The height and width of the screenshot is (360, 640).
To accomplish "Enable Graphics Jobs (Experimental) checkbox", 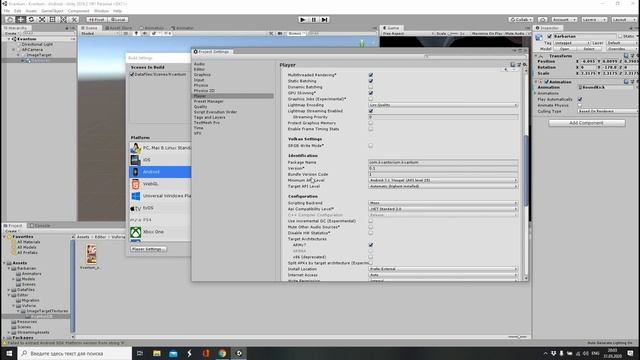I will [x=371, y=99].
